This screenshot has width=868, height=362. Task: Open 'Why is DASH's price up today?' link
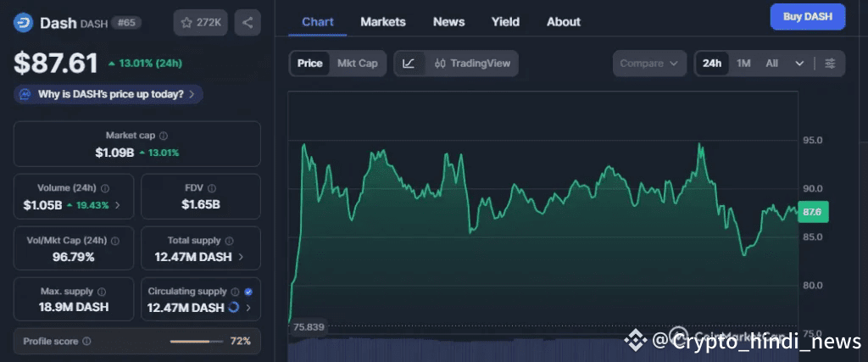[109, 94]
